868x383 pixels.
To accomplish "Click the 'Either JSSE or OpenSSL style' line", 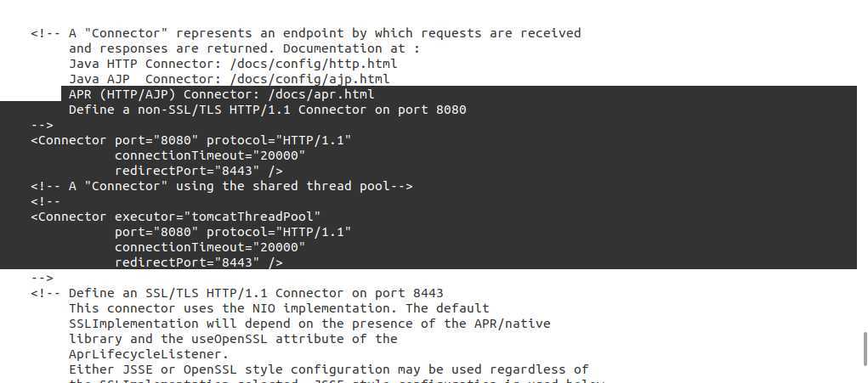I will [x=329, y=369].
